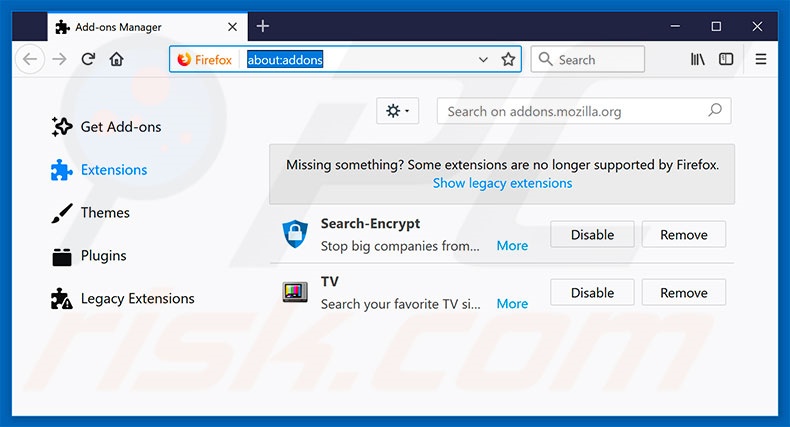
Task: Minimize the Firefox window
Action: tap(675, 26)
